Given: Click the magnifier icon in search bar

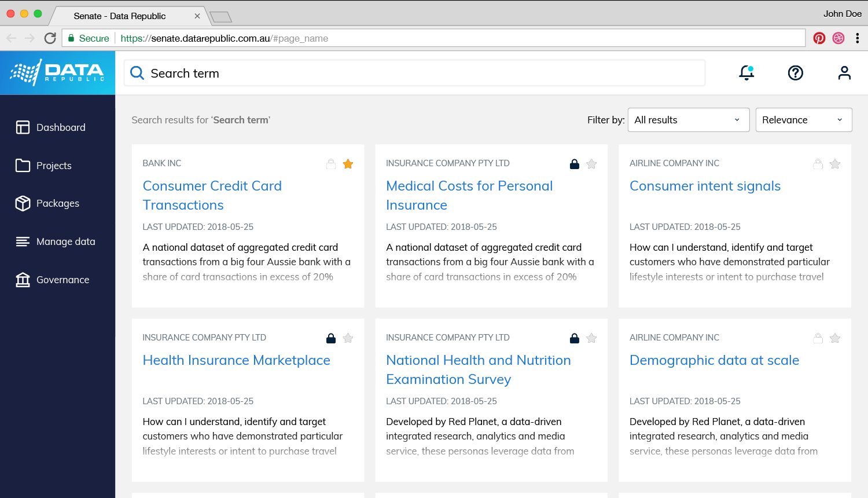Looking at the screenshot, I should click(x=137, y=73).
